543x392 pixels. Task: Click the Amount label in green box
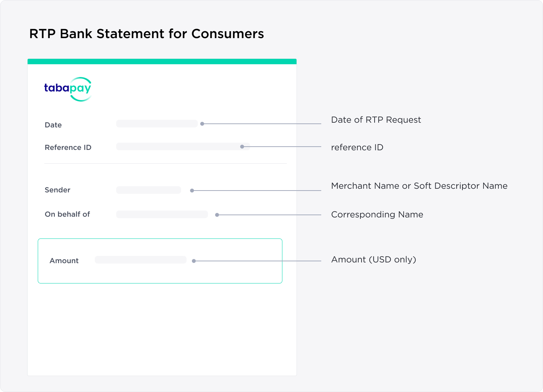[64, 261]
